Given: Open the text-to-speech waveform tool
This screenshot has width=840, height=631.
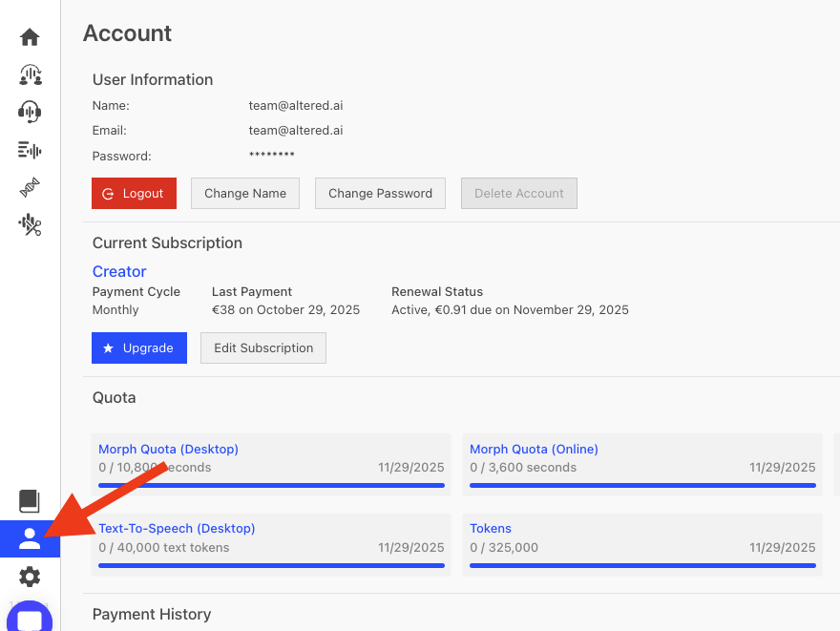Looking at the screenshot, I should [x=30, y=150].
